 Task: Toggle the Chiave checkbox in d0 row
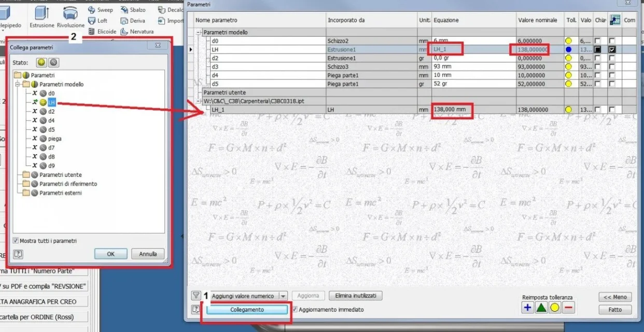598,40
